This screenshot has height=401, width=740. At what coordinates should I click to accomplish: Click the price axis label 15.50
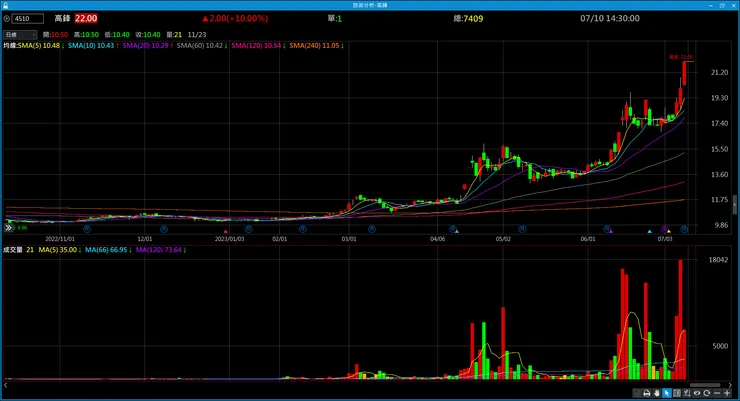(719, 149)
